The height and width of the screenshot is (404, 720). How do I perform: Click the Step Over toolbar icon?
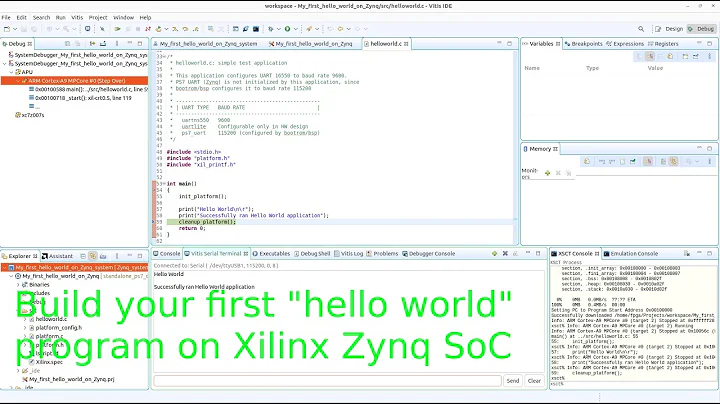pos(185,29)
